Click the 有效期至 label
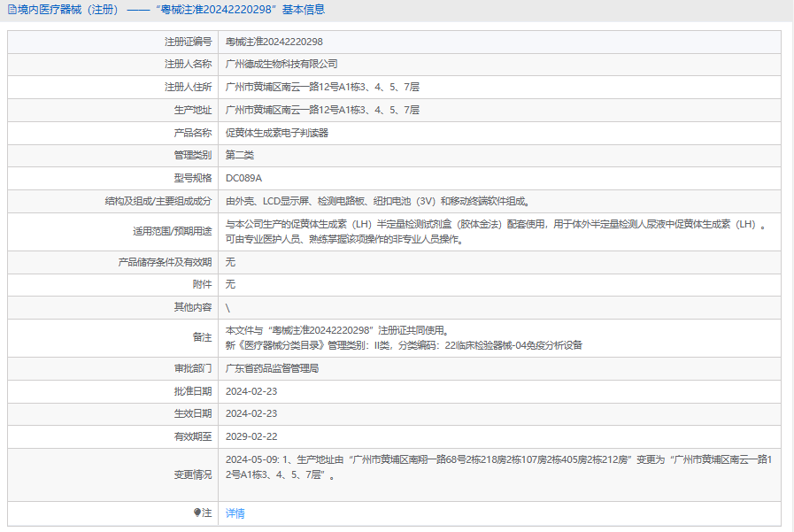 tap(193, 436)
